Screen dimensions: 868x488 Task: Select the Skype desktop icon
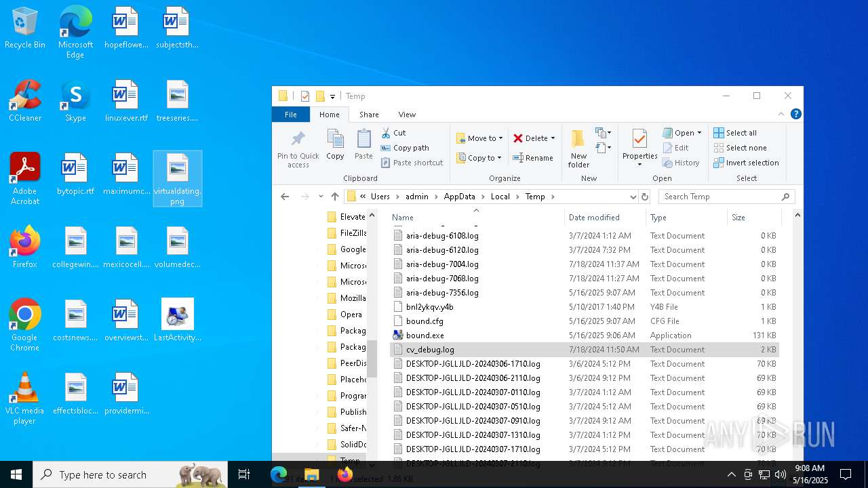[75, 101]
